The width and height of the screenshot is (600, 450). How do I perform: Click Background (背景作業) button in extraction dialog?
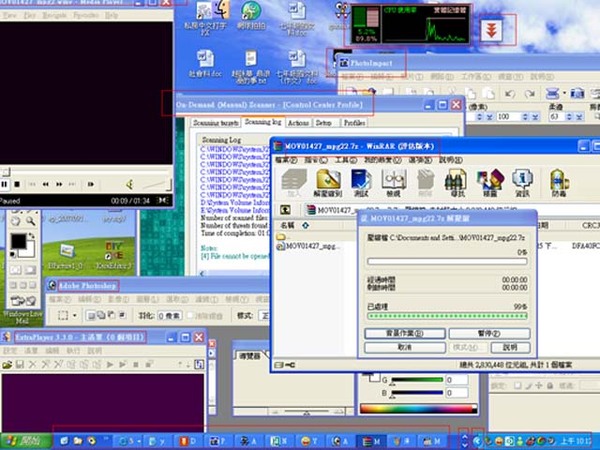pos(405,333)
